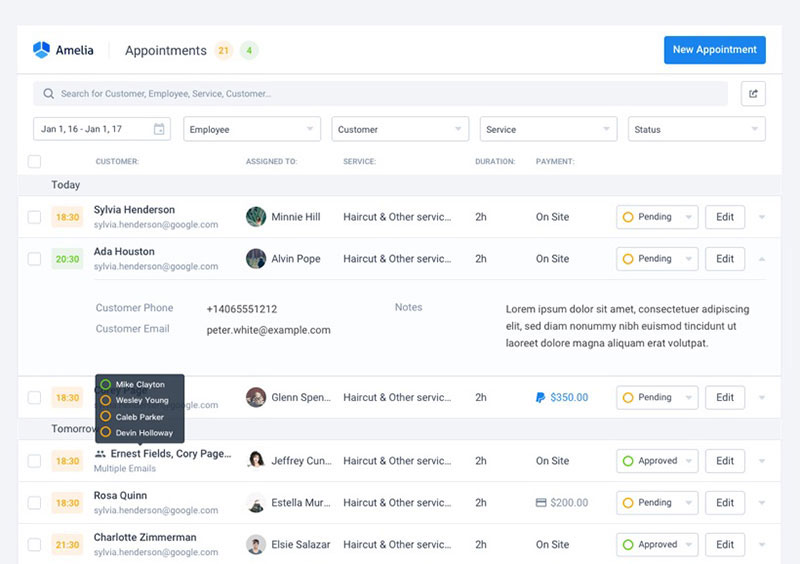800x564 pixels.
Task: Select Mike Clayton in the customer popup
Action: coord(140,384)
